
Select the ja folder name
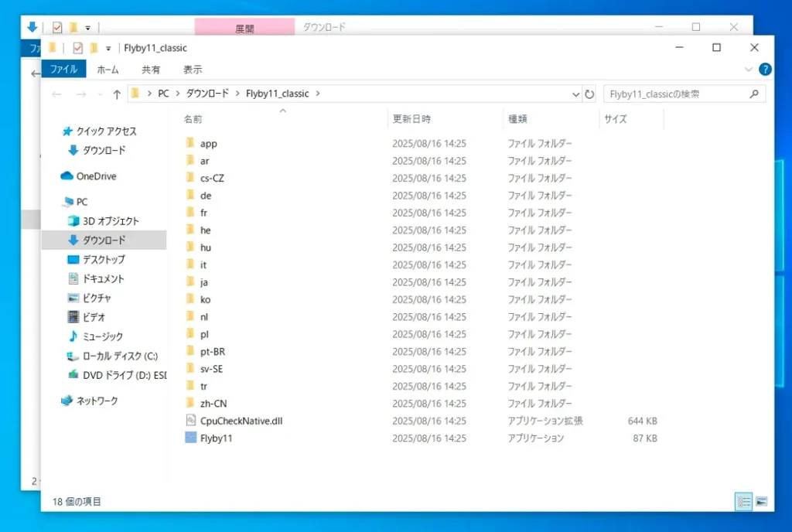tap(203, 282)
